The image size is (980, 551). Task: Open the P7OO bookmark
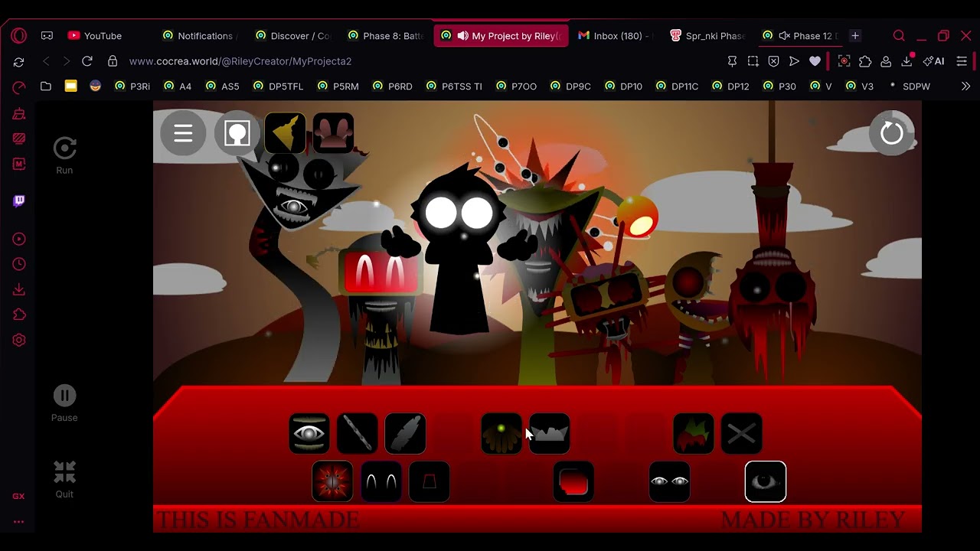tap(517, 86)
